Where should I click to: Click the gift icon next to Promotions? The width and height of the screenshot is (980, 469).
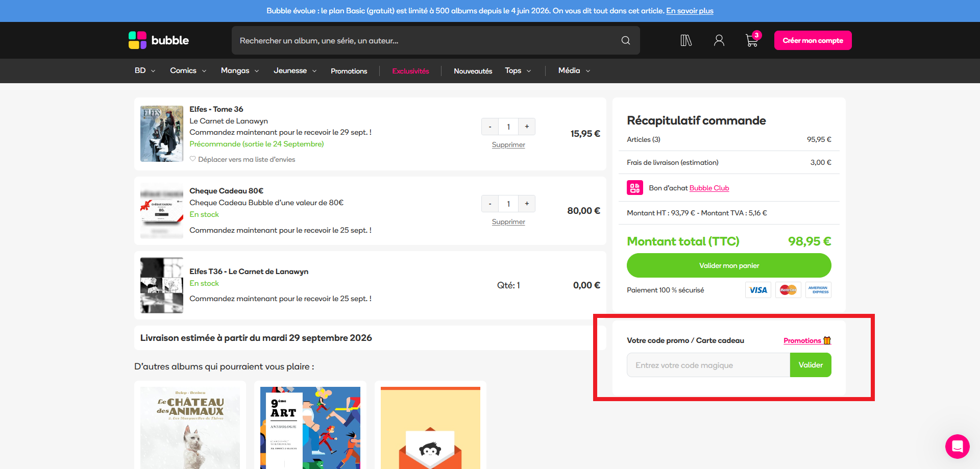click(x=827, y=340)
